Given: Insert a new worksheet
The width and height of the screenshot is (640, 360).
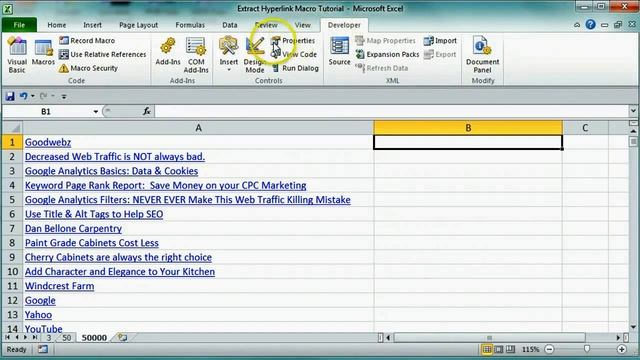Looking at the screenshot, I should click(x=122, y=337).
